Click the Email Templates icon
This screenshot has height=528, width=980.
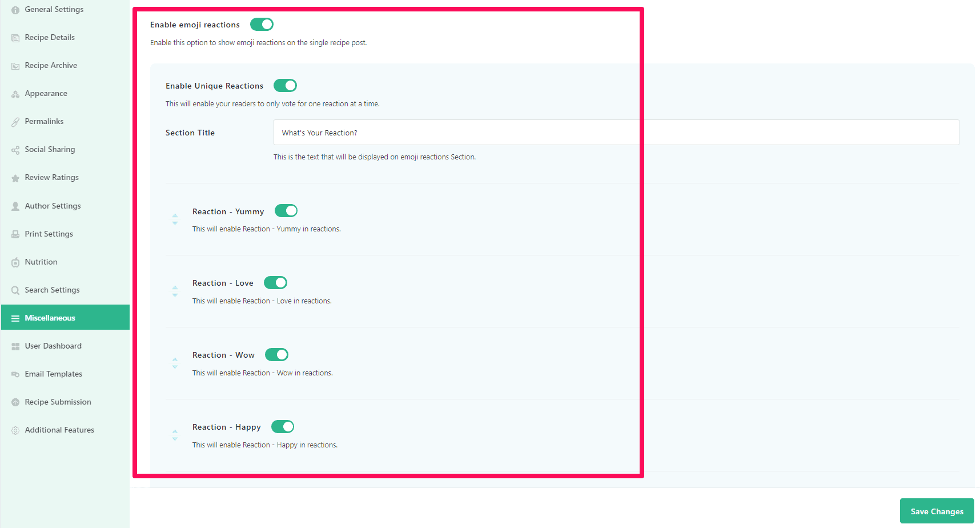point(15,374)
